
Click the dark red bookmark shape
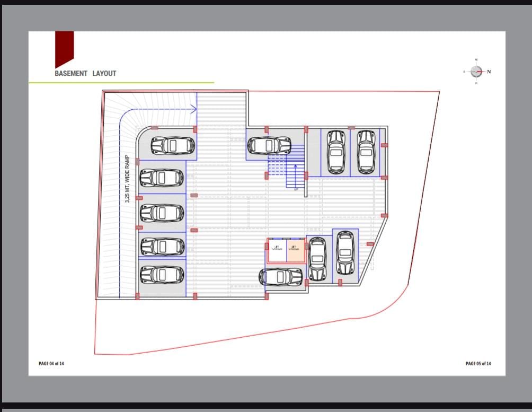point(65,49)
